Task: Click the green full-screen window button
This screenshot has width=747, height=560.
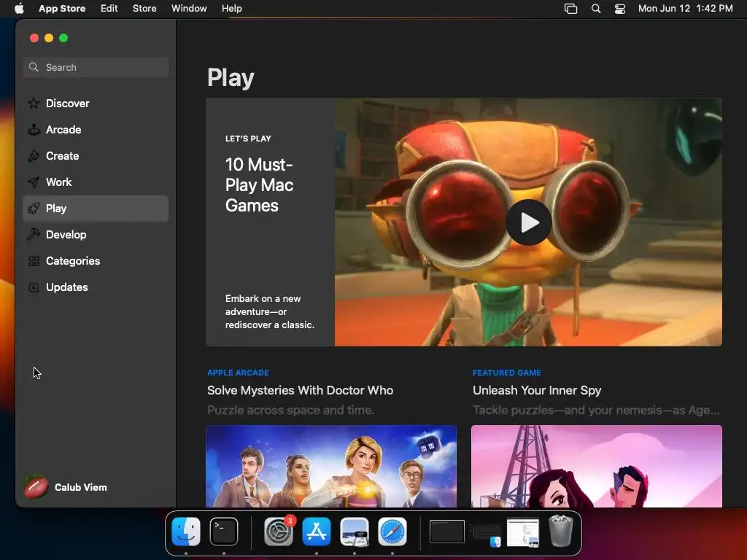Action: click(63, 38)
